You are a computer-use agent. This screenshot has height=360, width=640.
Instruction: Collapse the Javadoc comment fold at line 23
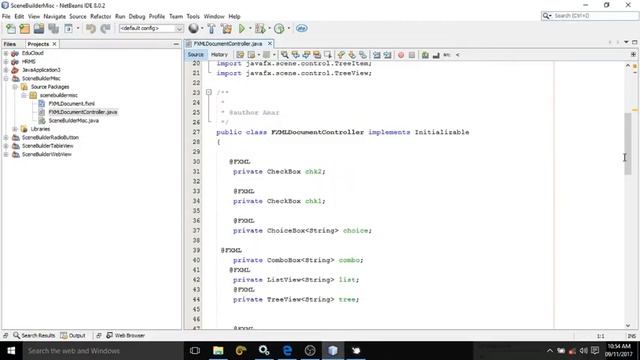[x=209, y=92]
